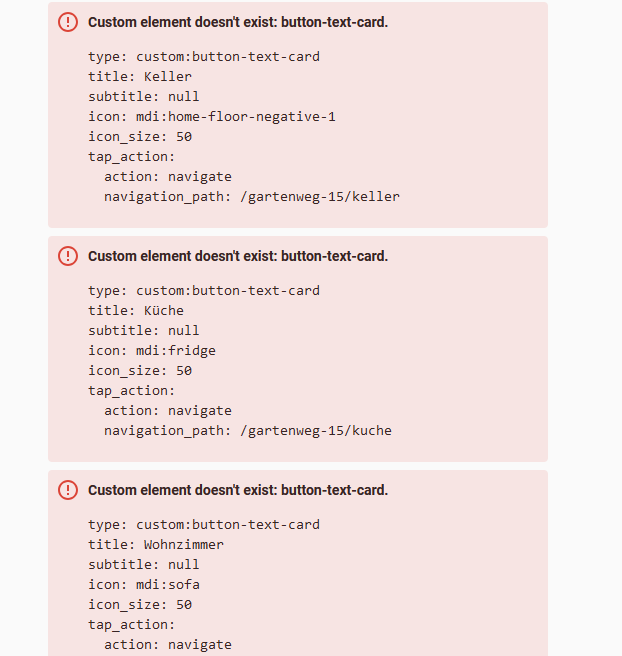Click the 'icon: mdi:sofa' line
This screenshot has height=656, width=622.
[144, 584]
